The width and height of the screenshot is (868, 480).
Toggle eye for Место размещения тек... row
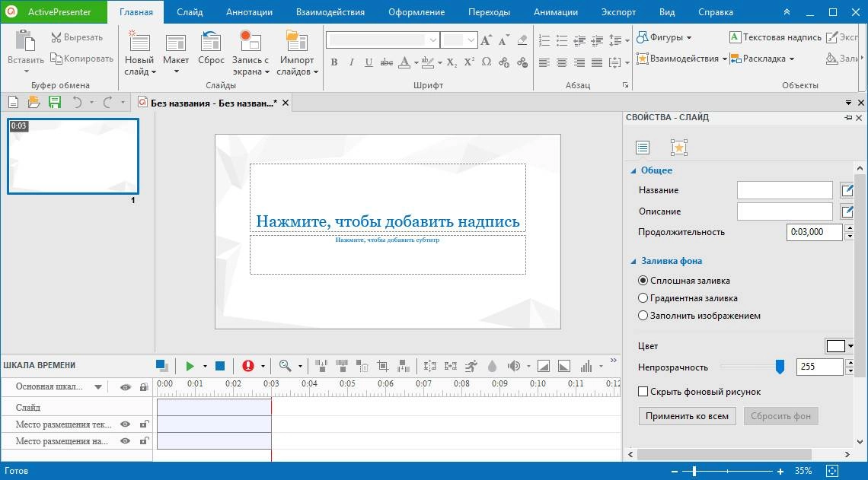click(126, 424)
